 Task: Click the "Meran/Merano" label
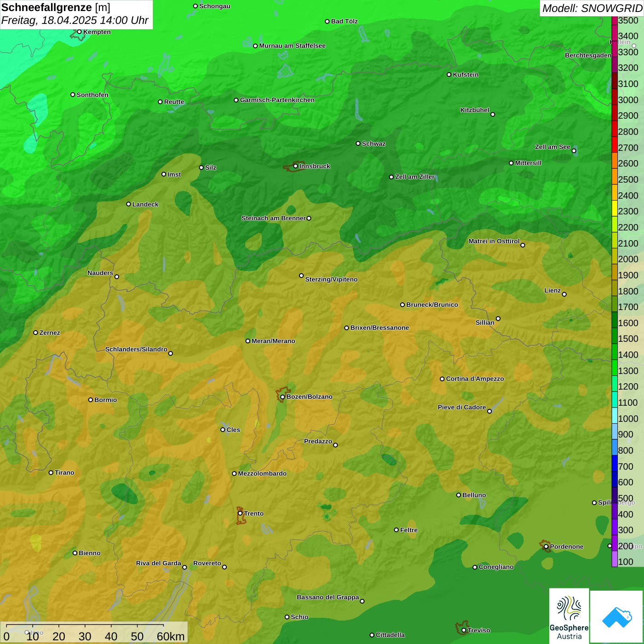[273, 341]
